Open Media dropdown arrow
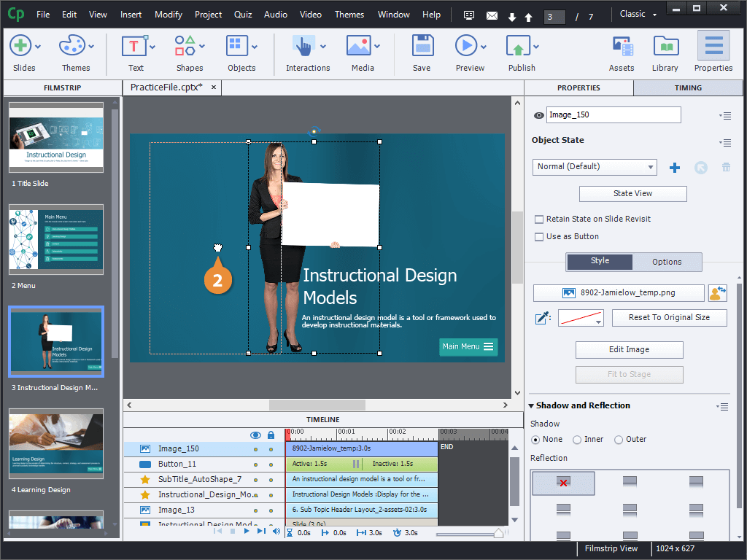Viewport: 747px width, 560px height. [x=377, y=47]
